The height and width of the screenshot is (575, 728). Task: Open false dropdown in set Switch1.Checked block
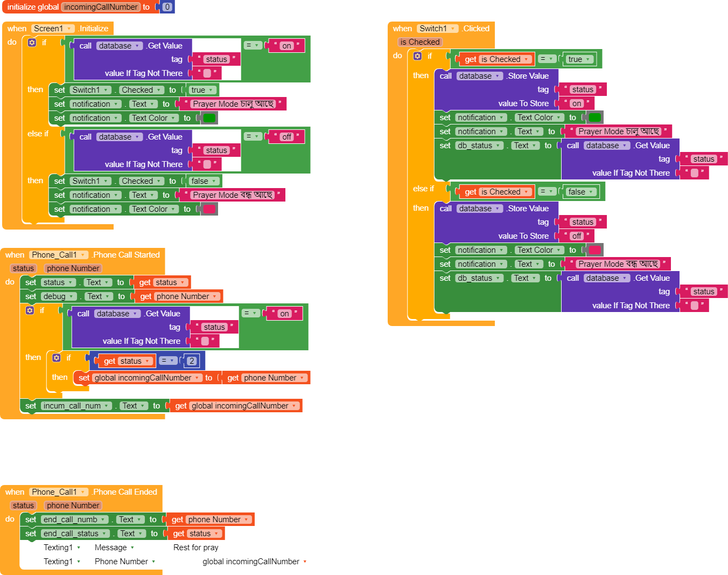click(x=204, y=181)
